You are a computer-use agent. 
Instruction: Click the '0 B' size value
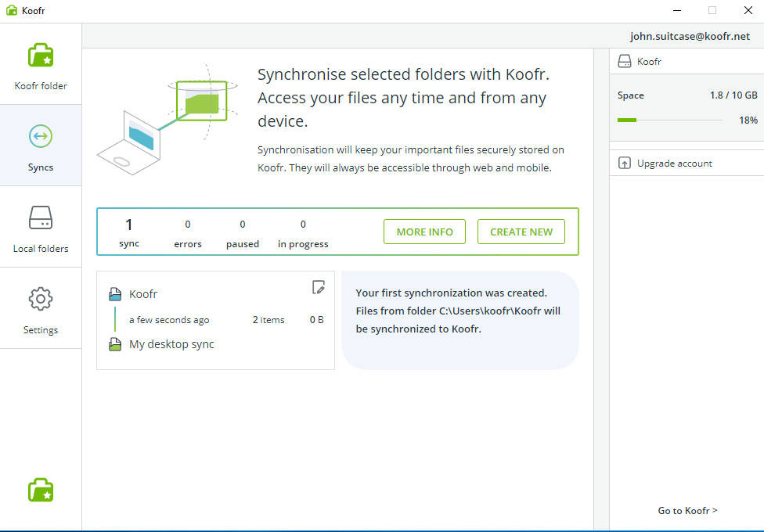pyautogui.click(x=317, y=320)
